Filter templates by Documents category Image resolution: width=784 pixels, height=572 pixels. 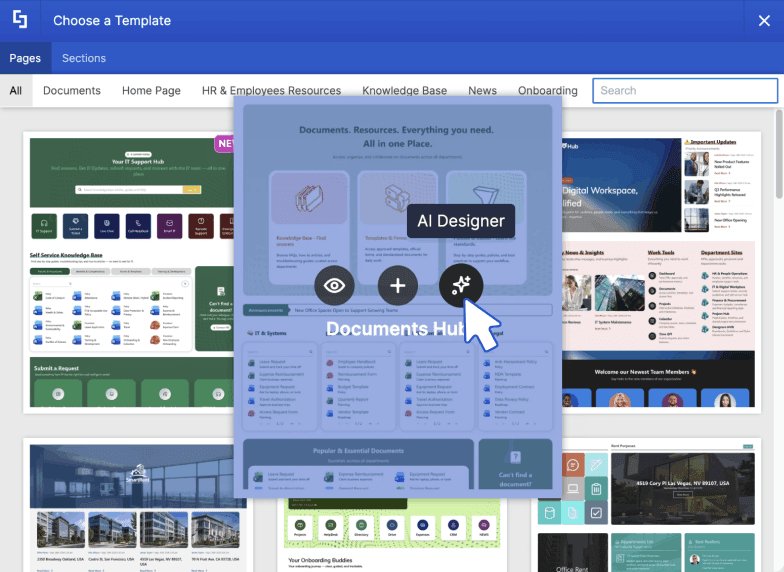click(72, 90)
